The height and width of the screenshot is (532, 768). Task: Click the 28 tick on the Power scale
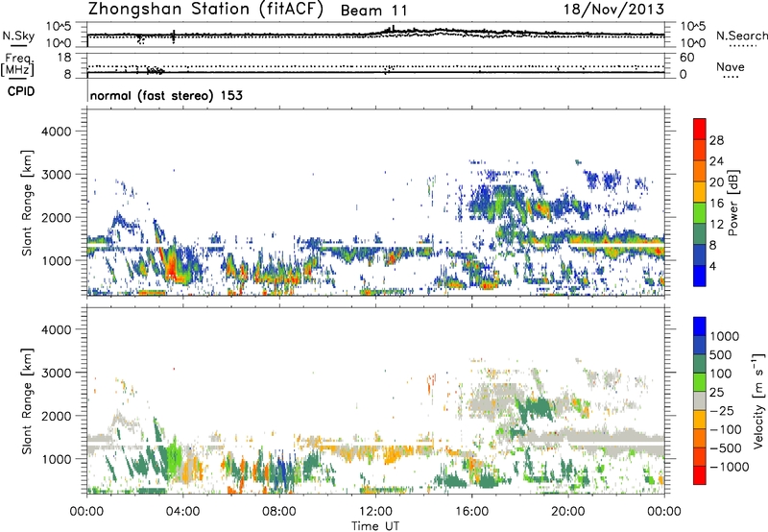pyautogui.click(x=716, y=140)
